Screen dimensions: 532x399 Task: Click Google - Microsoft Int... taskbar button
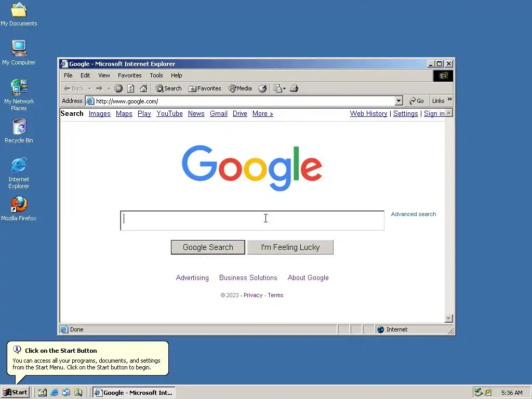tap(134, 393)
